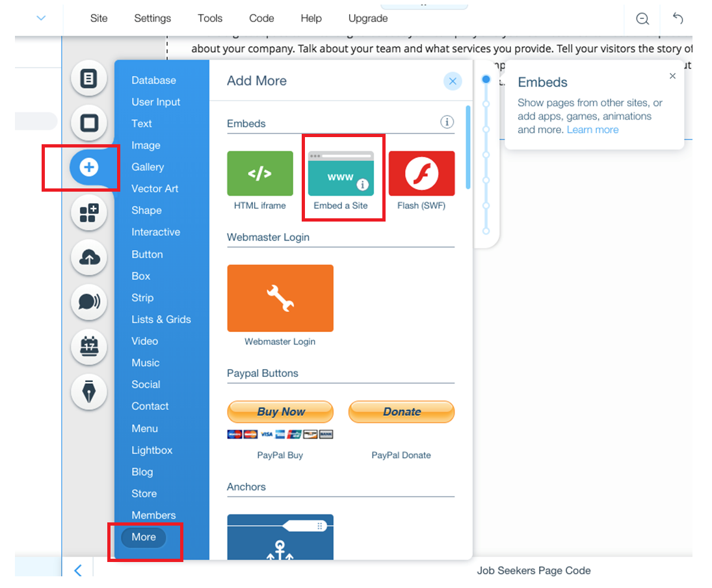
Task: Select the Members category
Action: coord(153,515)
